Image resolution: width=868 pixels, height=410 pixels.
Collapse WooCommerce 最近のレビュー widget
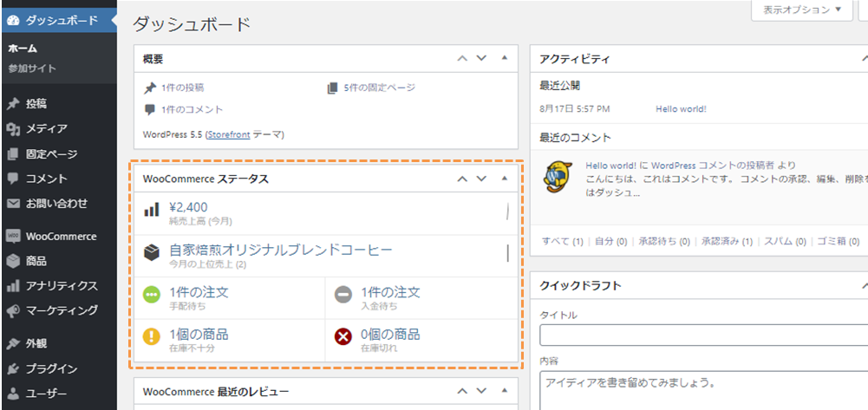click(x=505, y=392)
